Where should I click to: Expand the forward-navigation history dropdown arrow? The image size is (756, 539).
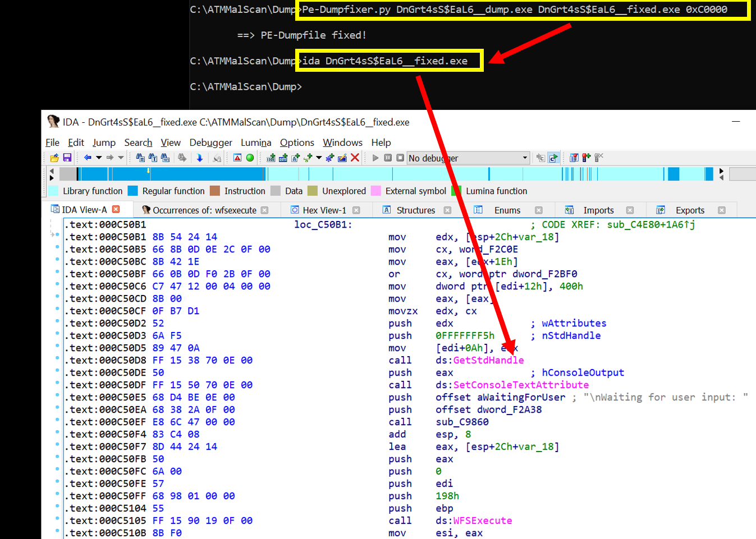[121, 158]
